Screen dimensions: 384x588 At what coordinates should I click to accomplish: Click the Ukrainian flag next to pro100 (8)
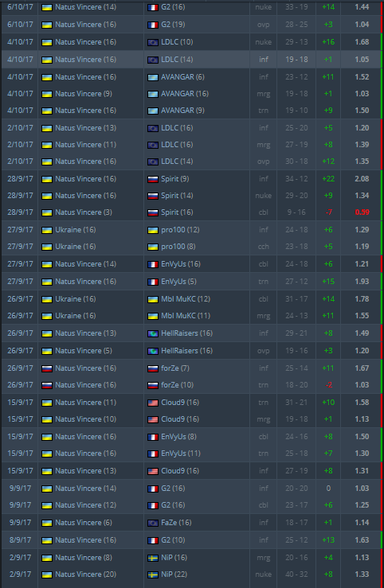click(x=152, y=247)
